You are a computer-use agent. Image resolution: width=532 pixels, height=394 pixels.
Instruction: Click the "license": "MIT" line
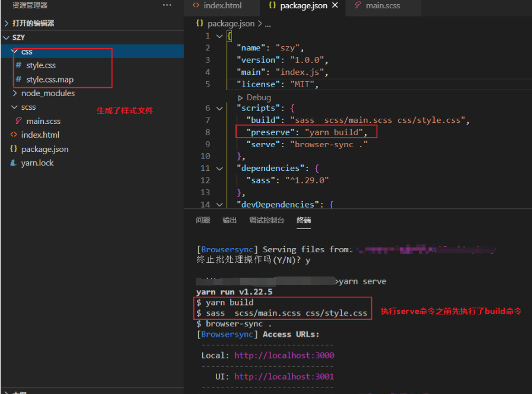point(278,84)
